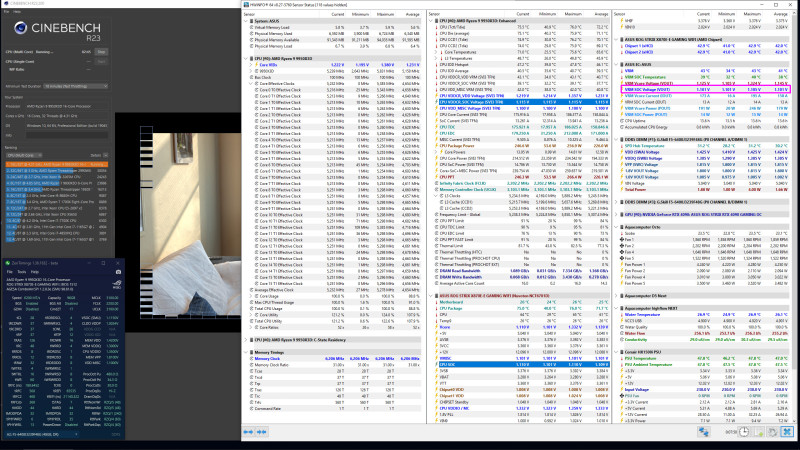Collapse the Corsair HX1500i PSU group
Screen dimensions: 800x450
616,352
